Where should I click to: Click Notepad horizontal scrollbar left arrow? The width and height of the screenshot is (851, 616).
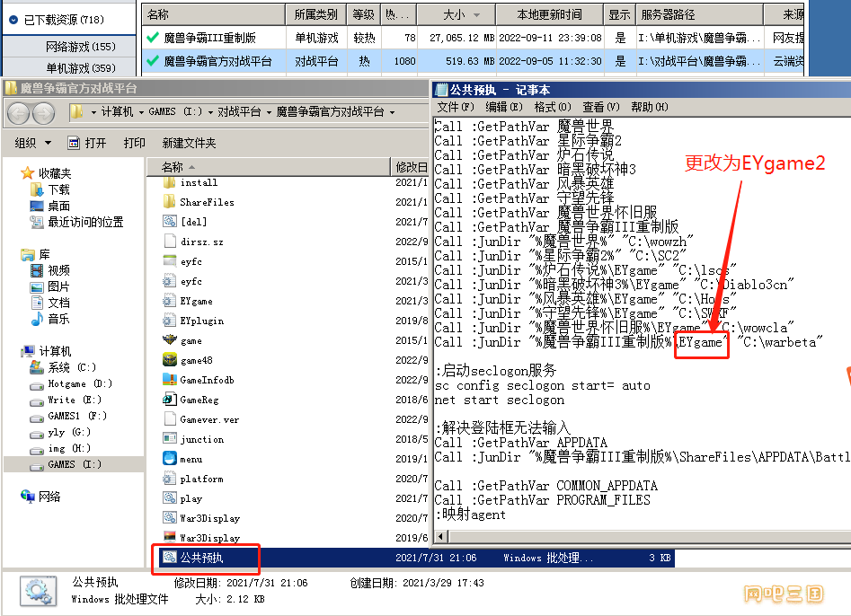point(440,537)
